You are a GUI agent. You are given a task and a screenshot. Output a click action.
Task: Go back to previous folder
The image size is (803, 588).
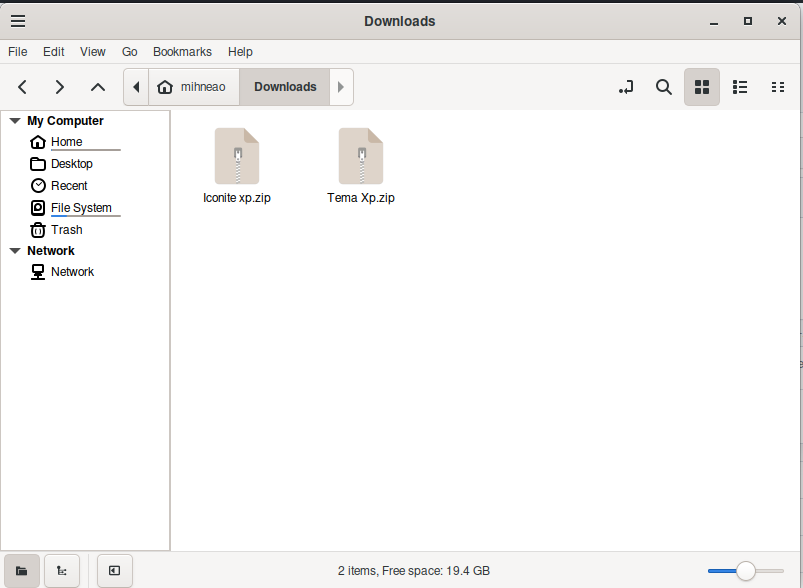pyautogui.click(x=22, y=87)
